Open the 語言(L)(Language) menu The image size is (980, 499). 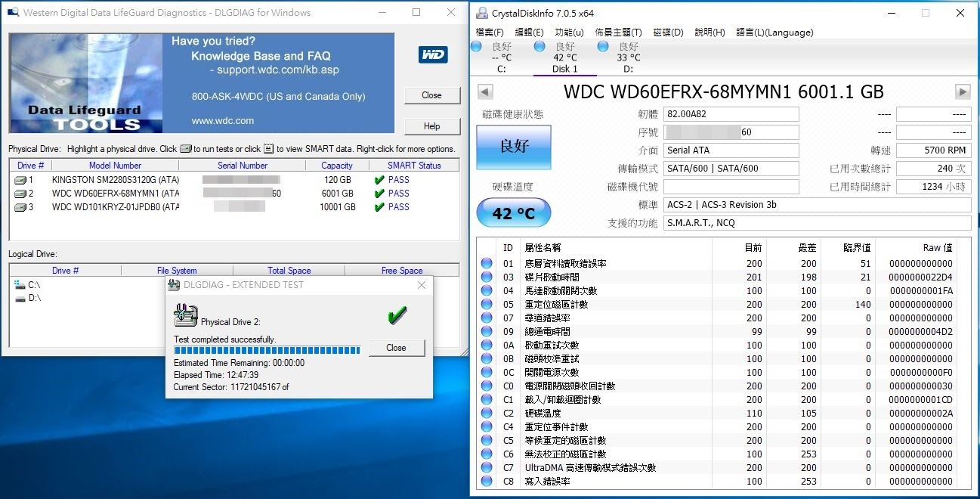pos(774,33)
